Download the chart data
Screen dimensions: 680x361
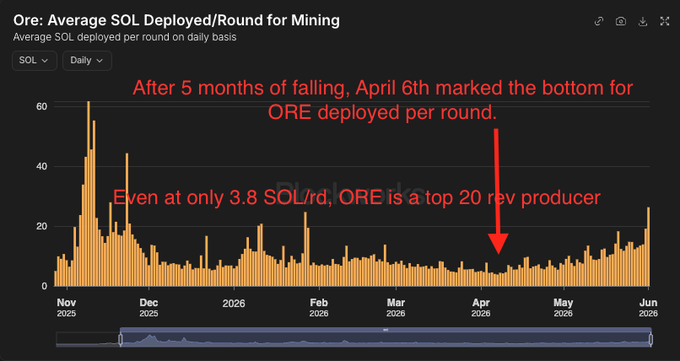(643, 21)
